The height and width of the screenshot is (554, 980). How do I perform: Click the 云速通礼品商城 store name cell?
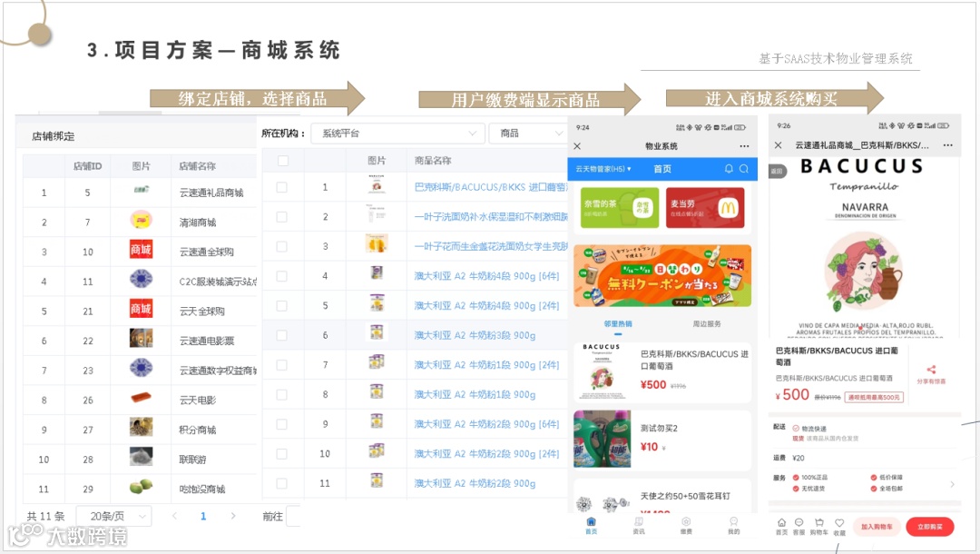click(x=211, y=193)
